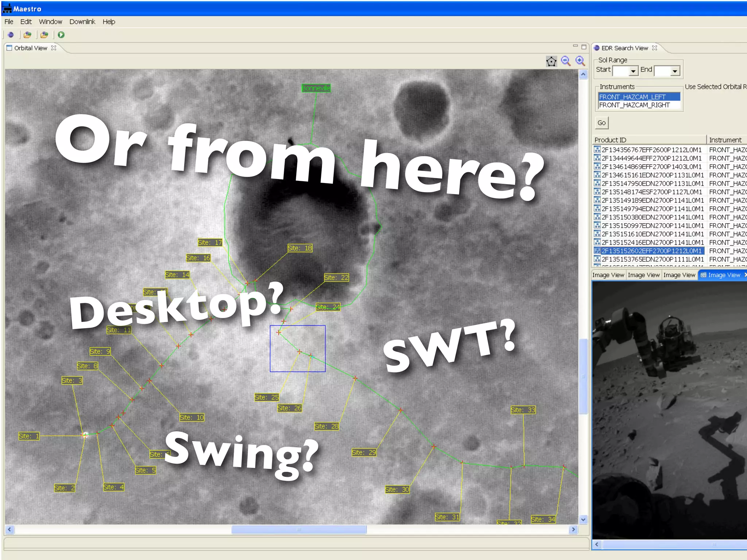This screenshot has width=747, height=560.
Task: Click the orbital map horizontal scrollbar thumb
Action: (x=299, y=530)
